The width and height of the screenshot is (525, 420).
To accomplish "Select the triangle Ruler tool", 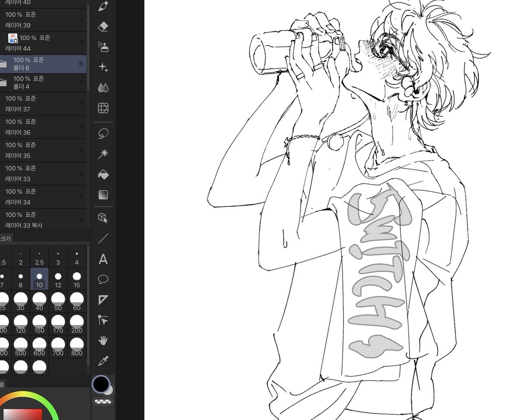I will (x=103, y=300).
